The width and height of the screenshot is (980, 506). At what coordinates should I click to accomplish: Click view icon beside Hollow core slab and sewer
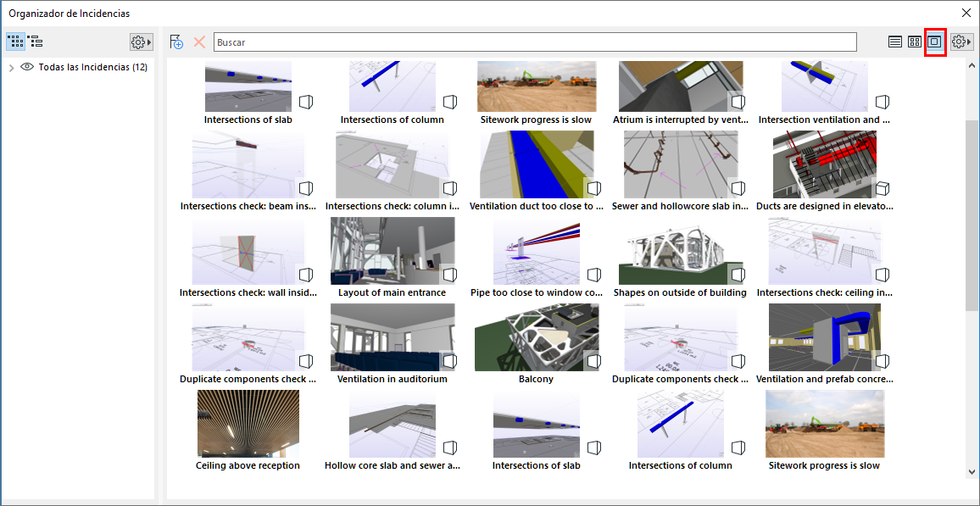click(x=450, y=448)
